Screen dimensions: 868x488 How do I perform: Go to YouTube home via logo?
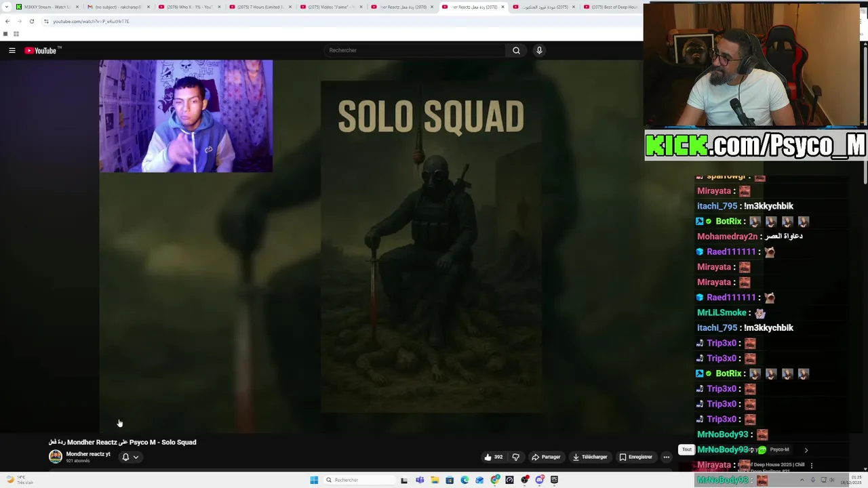(42, 50)
